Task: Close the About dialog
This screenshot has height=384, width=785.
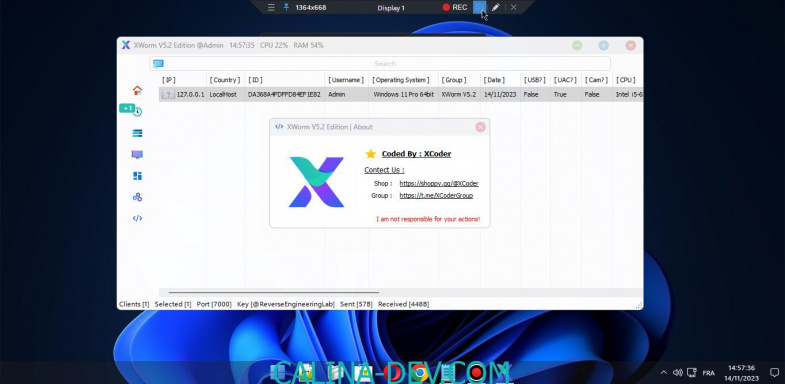Action: coord(481,127)
